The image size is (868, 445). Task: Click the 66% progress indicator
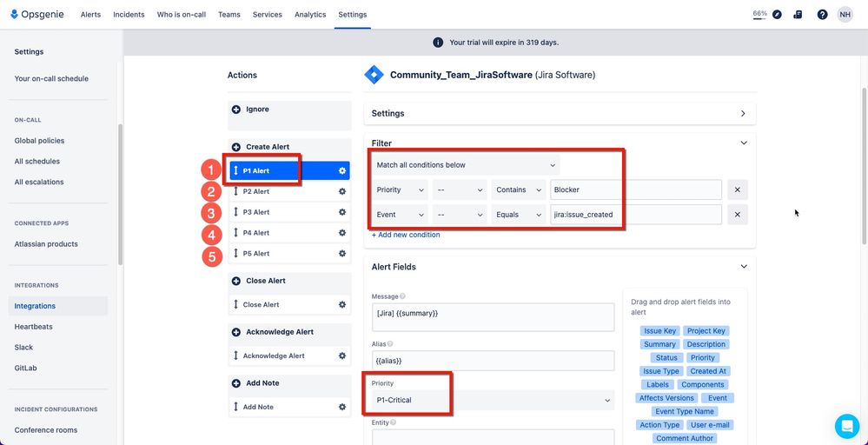759,15
